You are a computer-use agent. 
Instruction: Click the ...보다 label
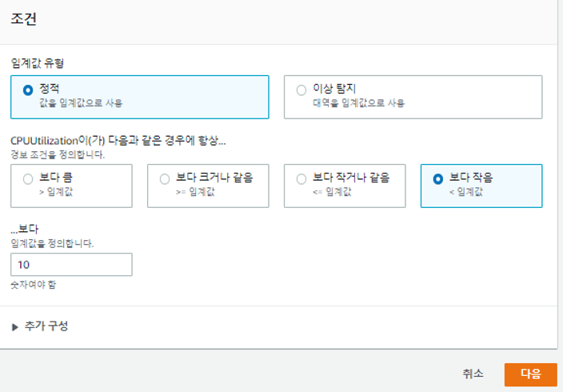click(25, 229)
